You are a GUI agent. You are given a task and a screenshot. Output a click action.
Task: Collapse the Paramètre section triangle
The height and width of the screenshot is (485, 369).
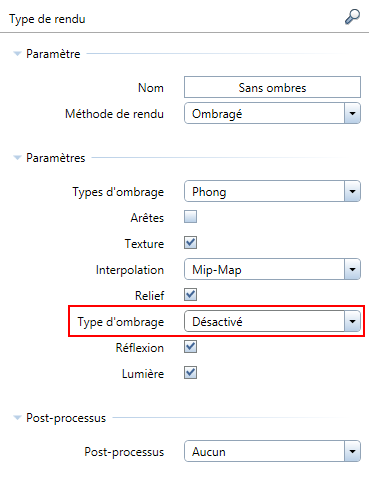[17, 54]
